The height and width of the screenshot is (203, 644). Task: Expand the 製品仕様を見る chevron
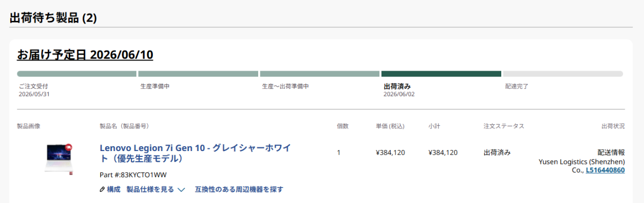point(181,190)
